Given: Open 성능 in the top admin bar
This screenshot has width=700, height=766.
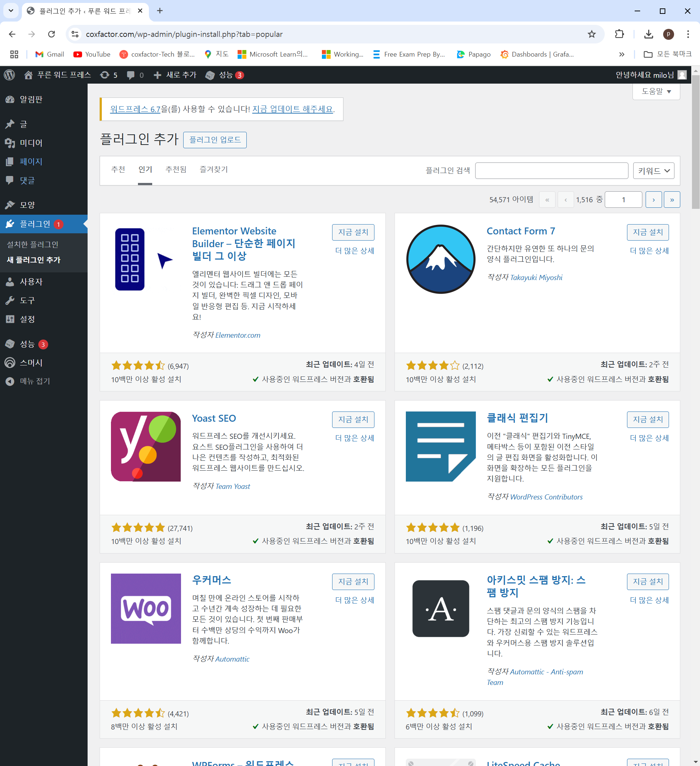Looking at the screenshot, I should tap(224, 75).
